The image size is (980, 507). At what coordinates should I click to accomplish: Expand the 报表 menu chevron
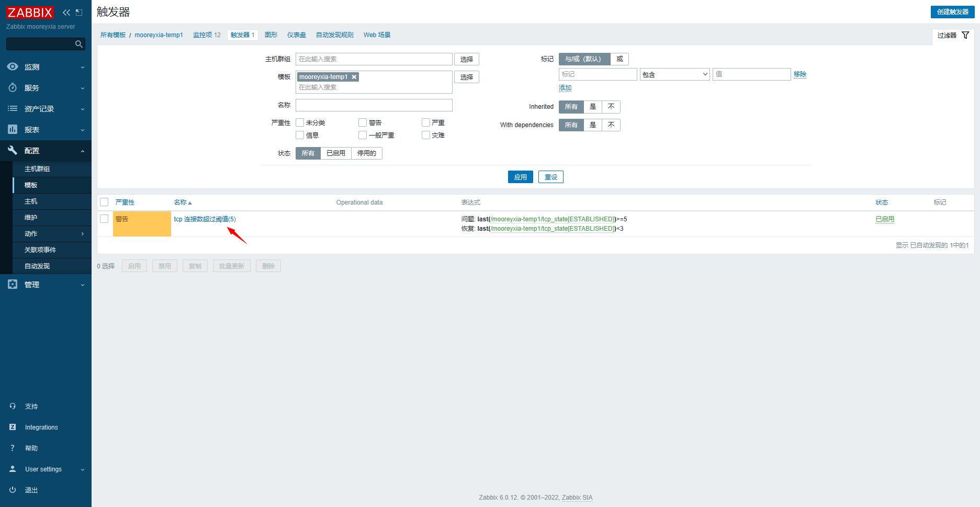coord(83,130)
